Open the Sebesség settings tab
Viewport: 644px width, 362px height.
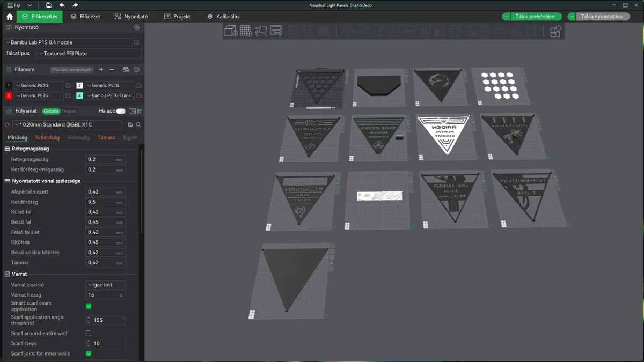(78, 138)
